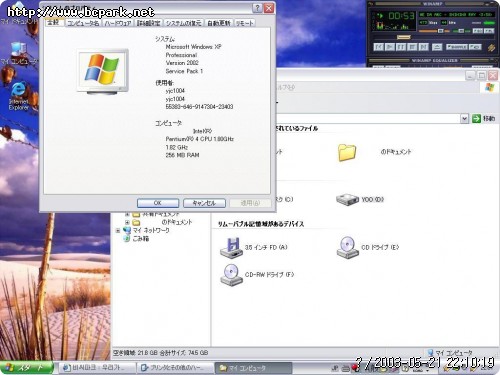This screenshot has width=500, height=375.
Task: Select CD-RW ドライブ (F:) icon
Action: click(x=231, y=275)
